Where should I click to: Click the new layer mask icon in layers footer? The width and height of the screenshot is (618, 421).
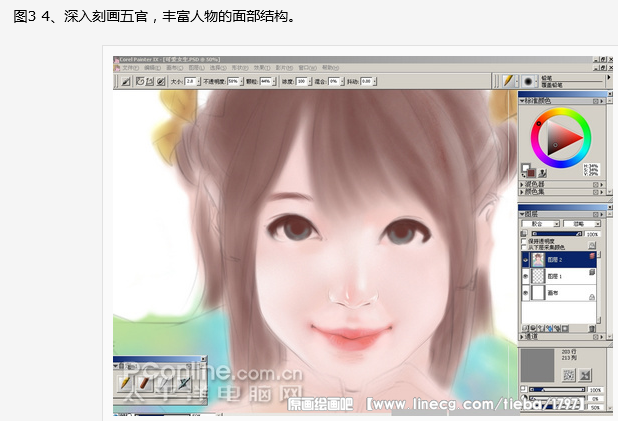click(x=566, y=328)
